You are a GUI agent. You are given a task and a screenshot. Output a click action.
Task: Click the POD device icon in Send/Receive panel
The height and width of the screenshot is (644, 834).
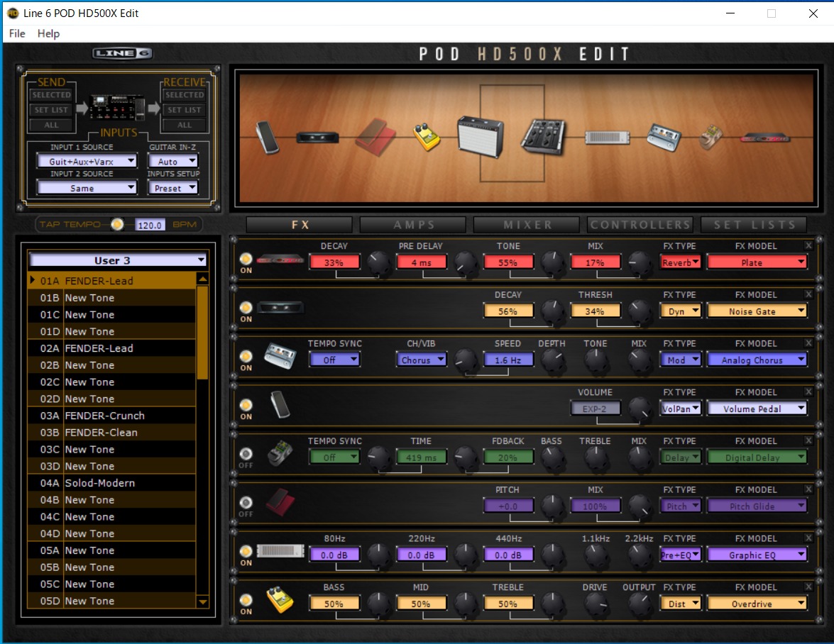point(117,108)
